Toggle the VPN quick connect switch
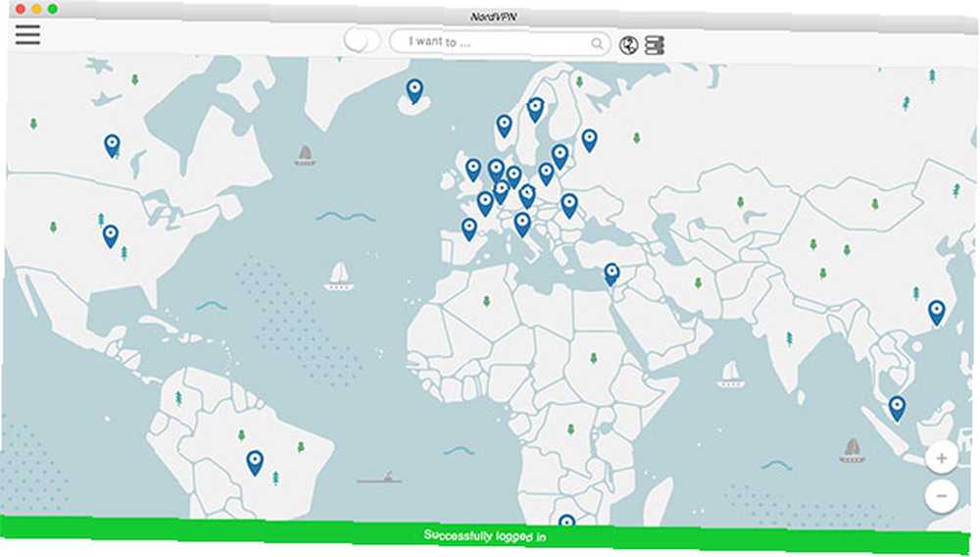 click(x=362, y=41)
